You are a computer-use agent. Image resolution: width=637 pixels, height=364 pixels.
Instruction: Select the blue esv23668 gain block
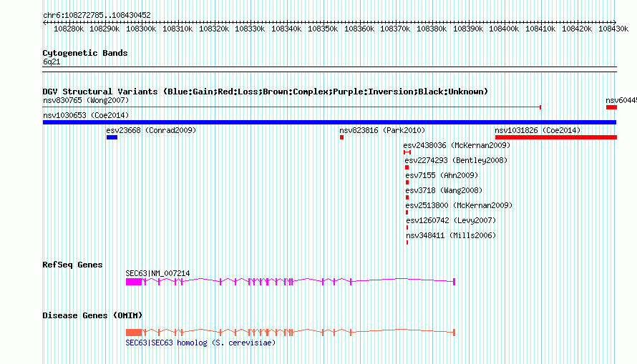coord(112,137)
